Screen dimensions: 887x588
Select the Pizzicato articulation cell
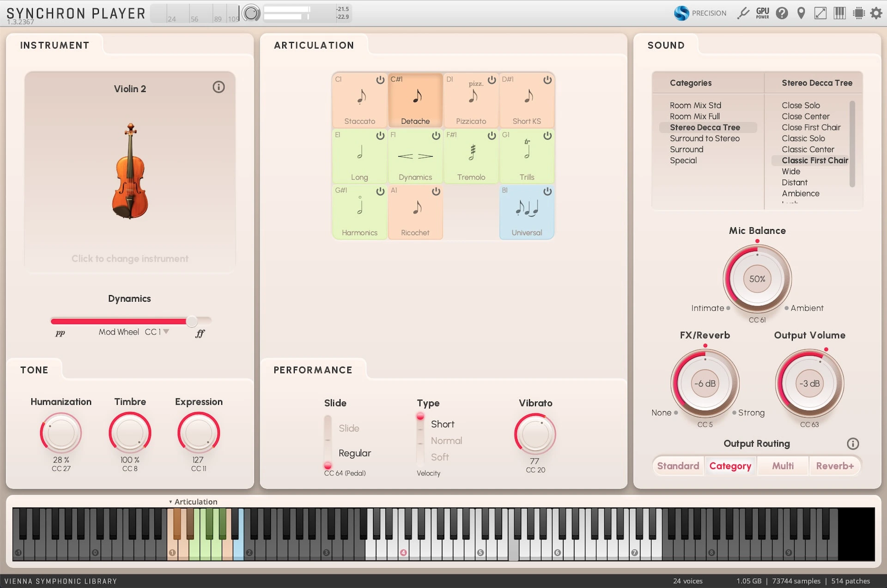471,104
